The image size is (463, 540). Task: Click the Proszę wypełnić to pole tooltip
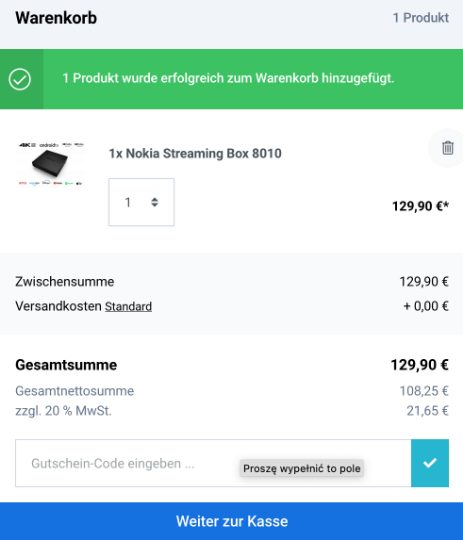(301, 468)
